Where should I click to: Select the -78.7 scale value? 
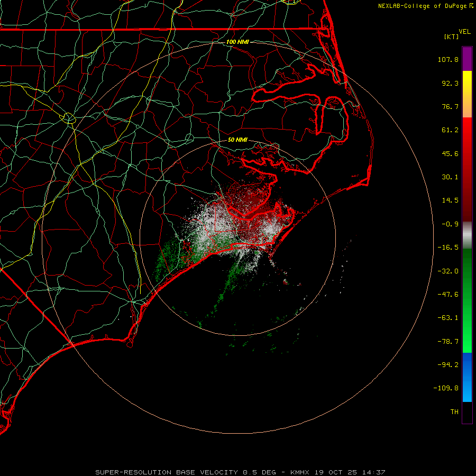[x=448, y=342]
